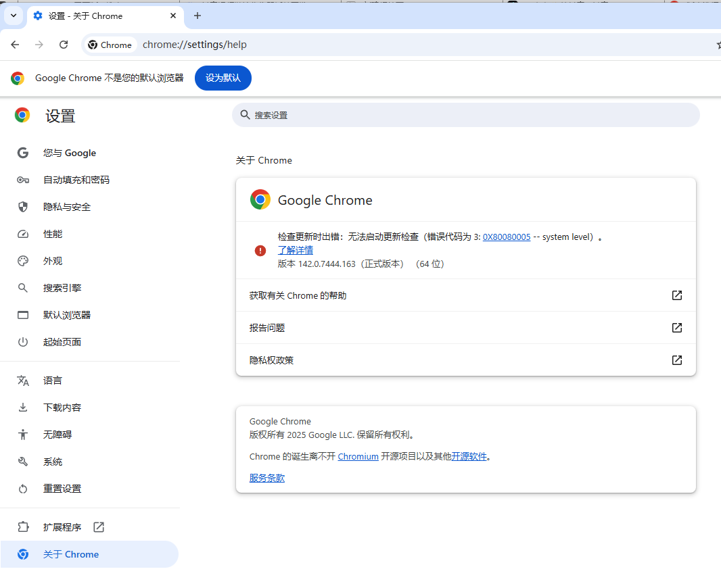Click Chrome logo next to 设置 heading
This screenshot has width=721, height=588.
tap(22, 115)
